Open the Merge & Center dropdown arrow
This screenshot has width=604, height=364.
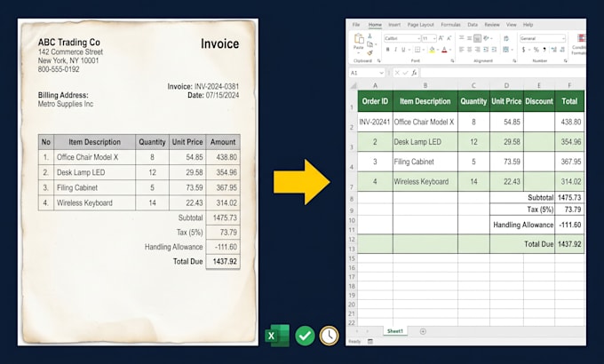[x=512, y=50]
